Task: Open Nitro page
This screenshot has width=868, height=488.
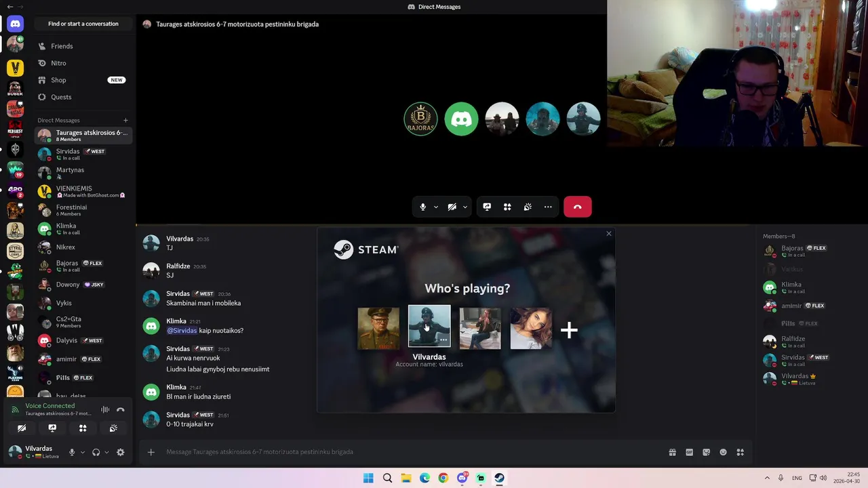Action: [x=83, y=63]
